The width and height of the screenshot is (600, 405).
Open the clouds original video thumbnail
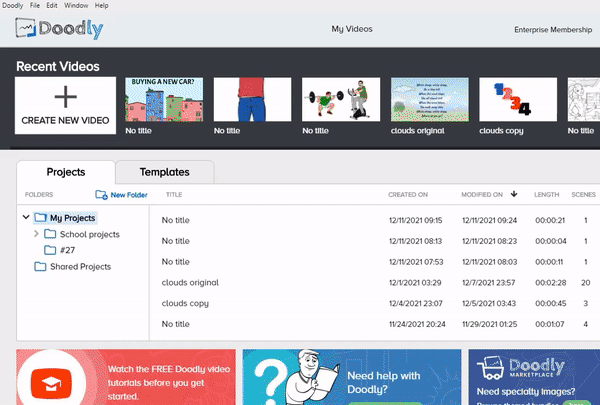430,100
